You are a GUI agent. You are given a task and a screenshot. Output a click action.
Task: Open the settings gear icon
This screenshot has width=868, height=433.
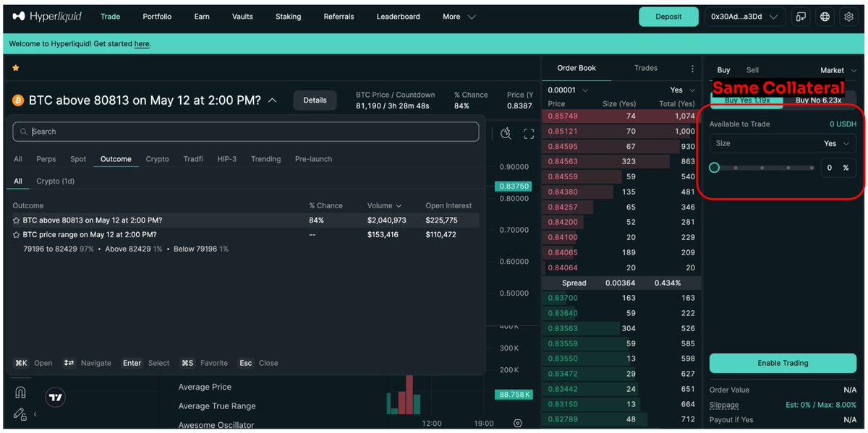(x=848, y=17)
